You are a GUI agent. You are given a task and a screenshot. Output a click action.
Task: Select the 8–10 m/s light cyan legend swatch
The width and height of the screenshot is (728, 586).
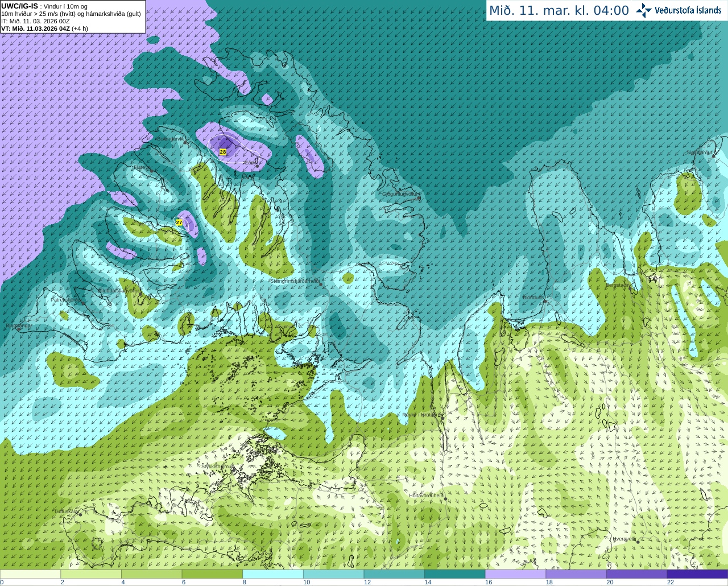pyautogui.click(x=273, y=574)
